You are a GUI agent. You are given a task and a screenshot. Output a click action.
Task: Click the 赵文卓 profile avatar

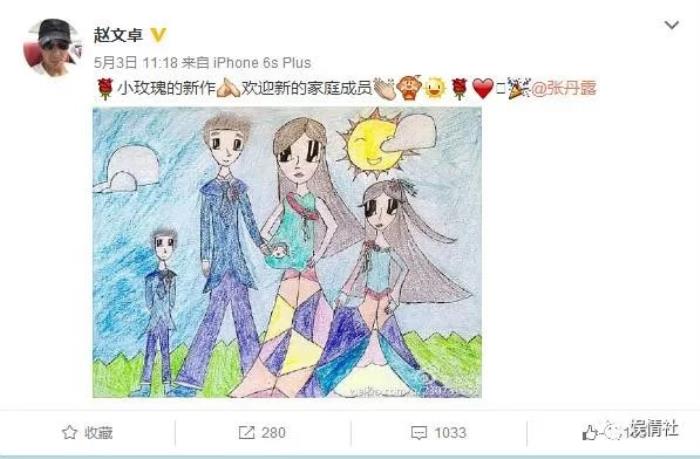pos(53,47)
